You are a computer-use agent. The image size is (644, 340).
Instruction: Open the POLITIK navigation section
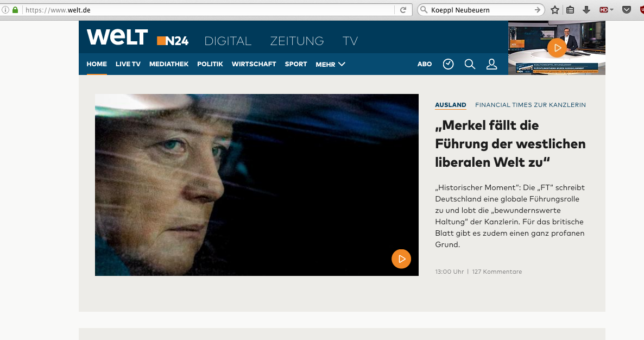[210, 64]
